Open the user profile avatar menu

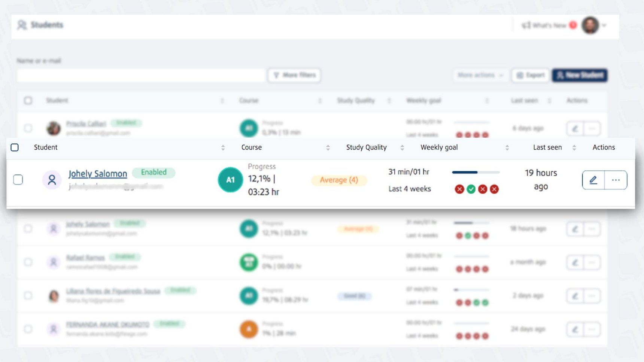tap(590, 25)
